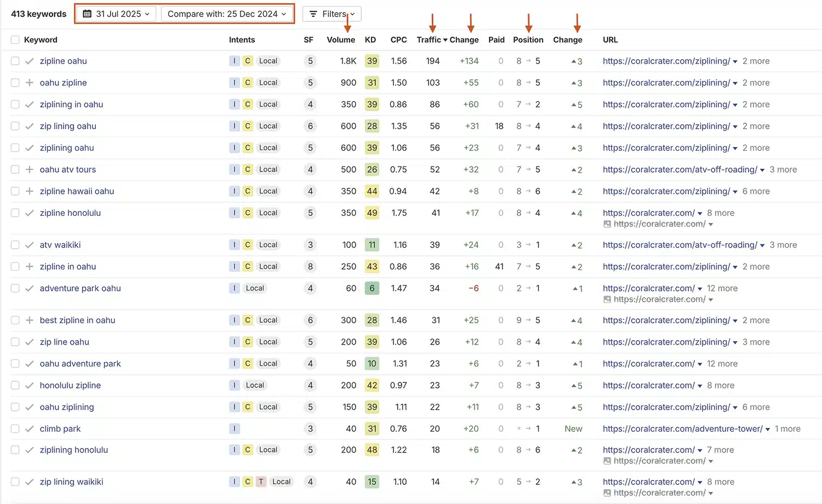Click the I intent badge for zipline oahu
The width and height of the screenshot is (822, 504).
(x=235, y=61)
